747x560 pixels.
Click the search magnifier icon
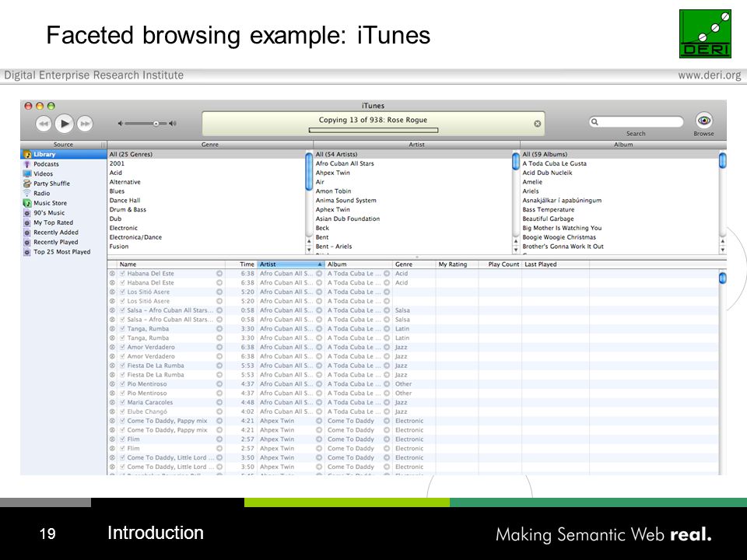point(594,122)
